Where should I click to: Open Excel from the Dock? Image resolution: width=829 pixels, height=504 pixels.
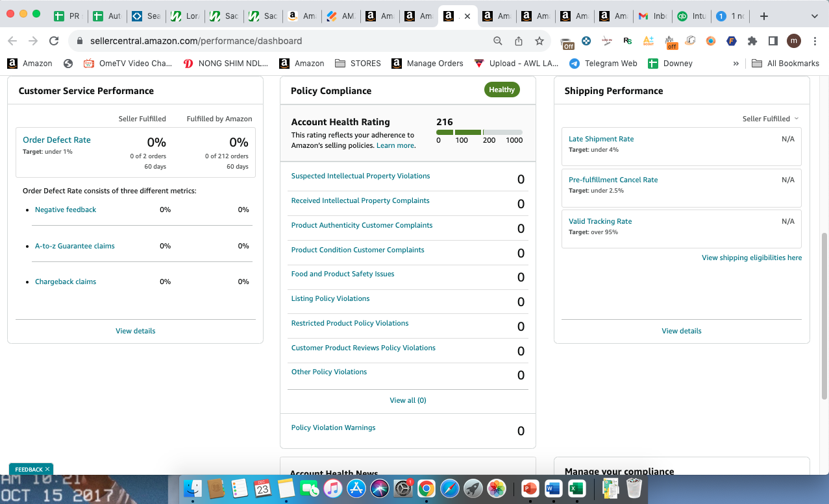[576, 488]
